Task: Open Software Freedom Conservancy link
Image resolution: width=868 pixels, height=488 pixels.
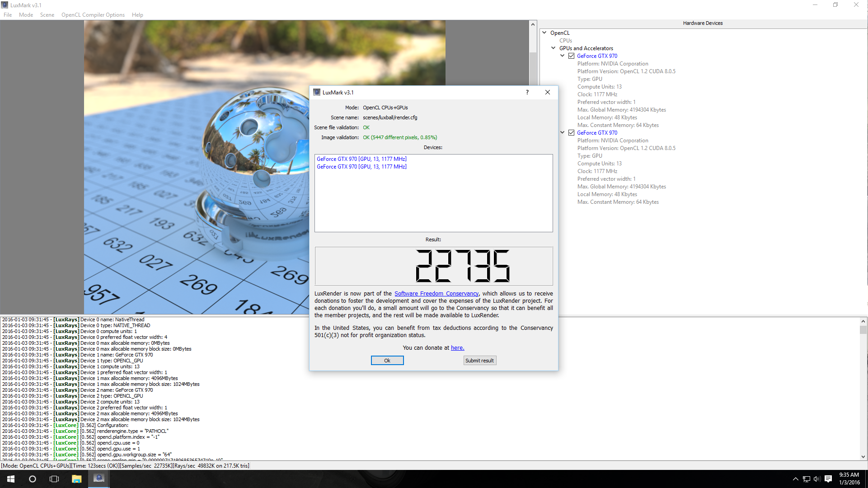Action: click(x=436, y=294)
